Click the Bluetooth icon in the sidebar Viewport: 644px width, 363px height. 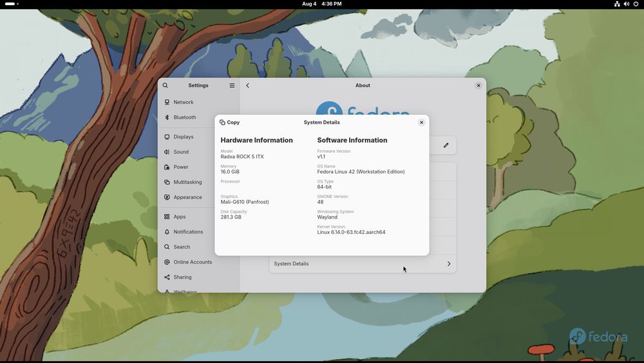point(167,117)
